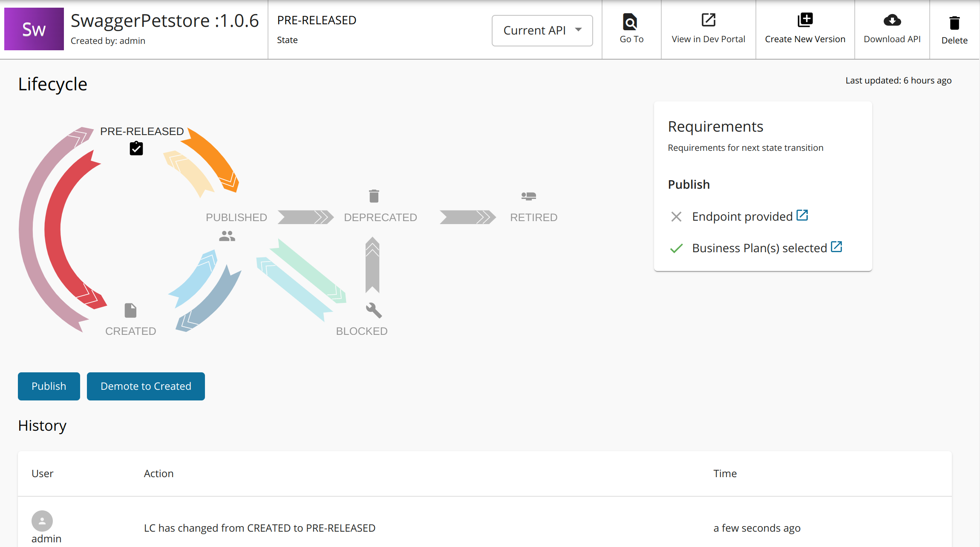This screenshot has height=547, width=980.
Task: Click the View in Dev Portal icon
Action: pos(708,20)
